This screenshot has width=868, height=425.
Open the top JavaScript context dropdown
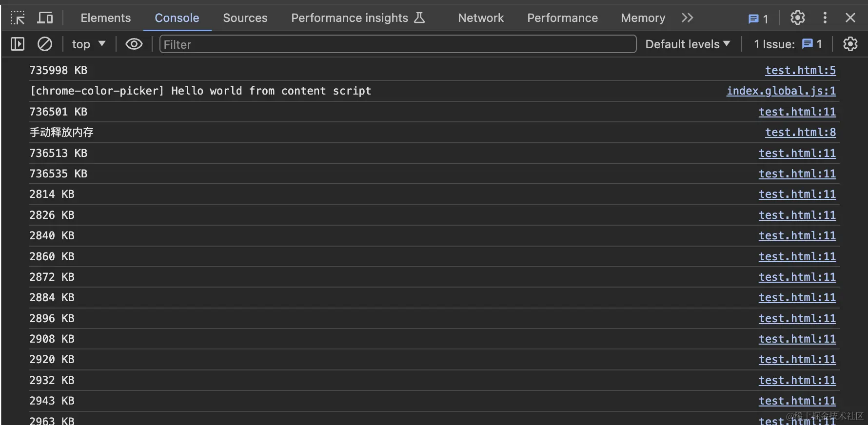(88, 44)
